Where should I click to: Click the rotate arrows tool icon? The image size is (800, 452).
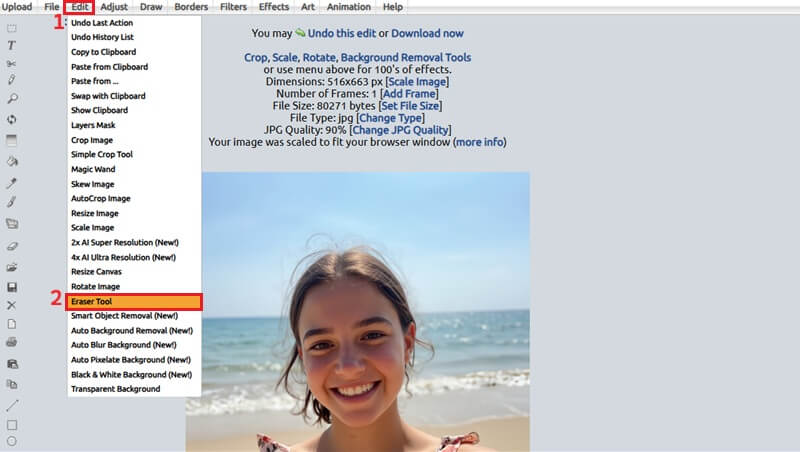tap(12, 119)
